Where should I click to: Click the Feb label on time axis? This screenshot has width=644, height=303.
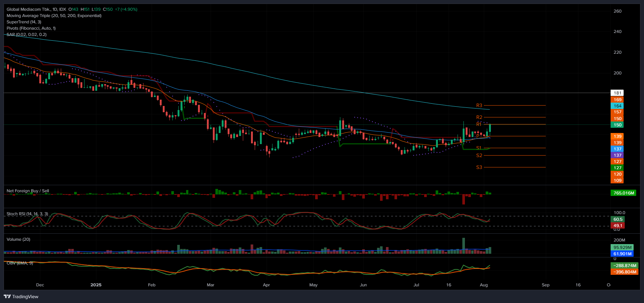click(152, 285)
